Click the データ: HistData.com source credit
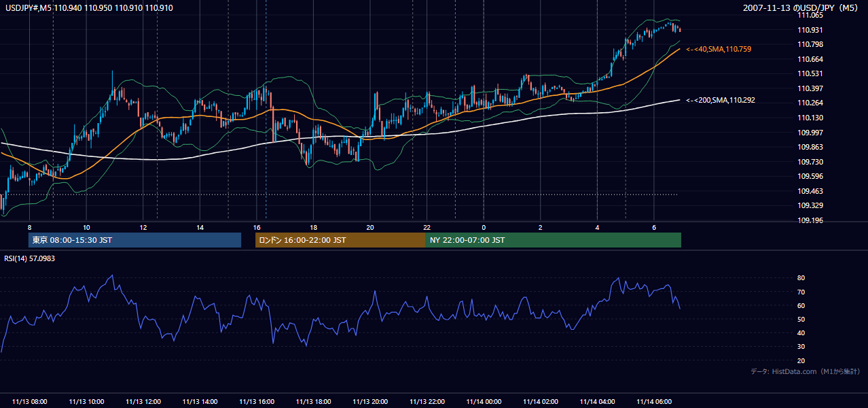Image resolution: width=868 pixels, height=408 pixels. point(806,371)
